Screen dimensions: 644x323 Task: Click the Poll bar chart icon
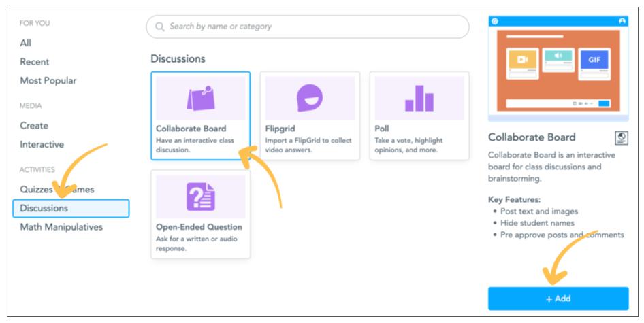click(419, 99)
